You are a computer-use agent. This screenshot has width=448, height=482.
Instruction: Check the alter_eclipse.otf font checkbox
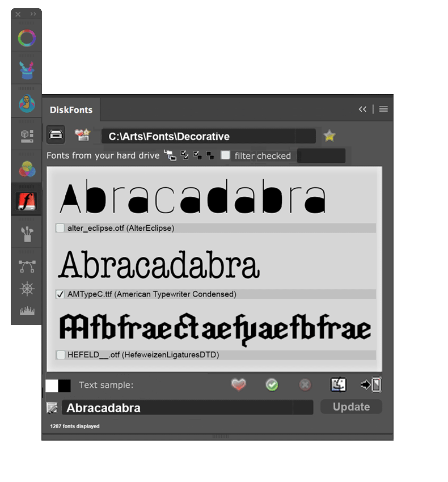pos(60,228)
